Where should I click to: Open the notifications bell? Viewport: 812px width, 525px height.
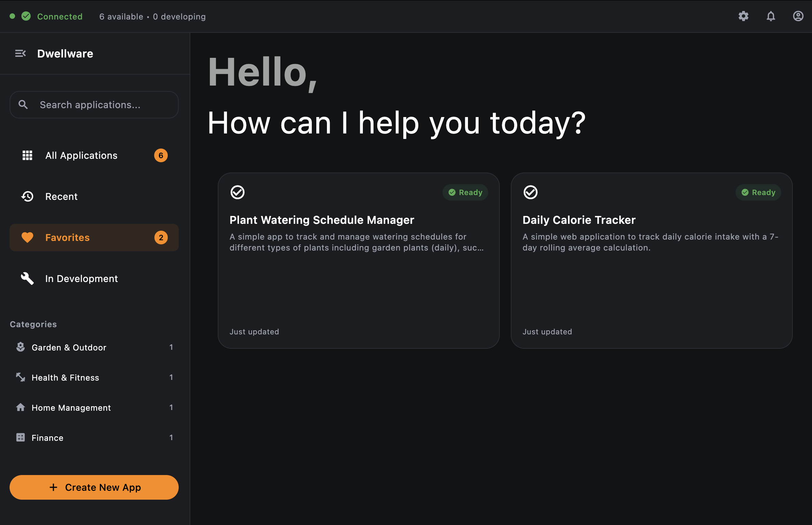[771, 16]
